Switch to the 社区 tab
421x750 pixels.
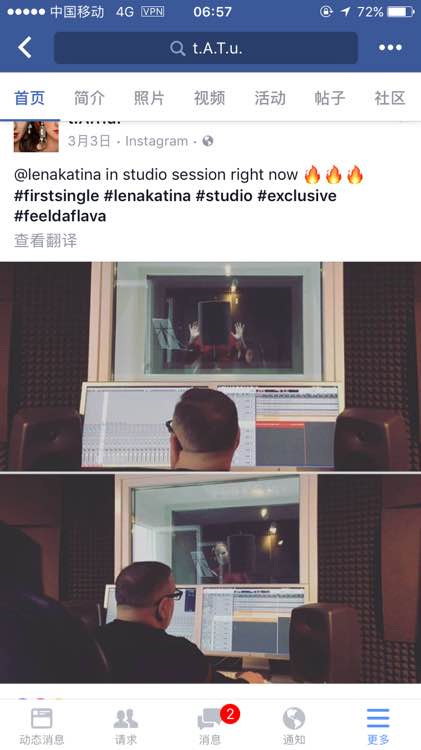coord(390,98)
